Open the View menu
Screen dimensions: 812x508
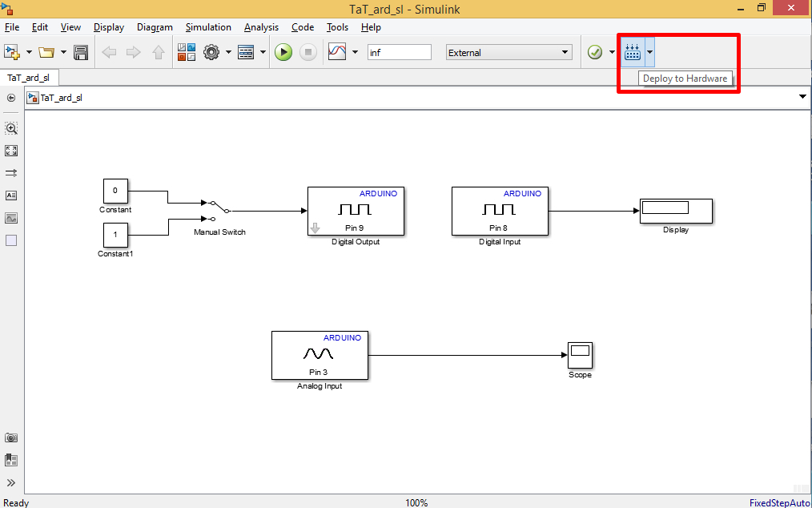click(x=70, y=27)
